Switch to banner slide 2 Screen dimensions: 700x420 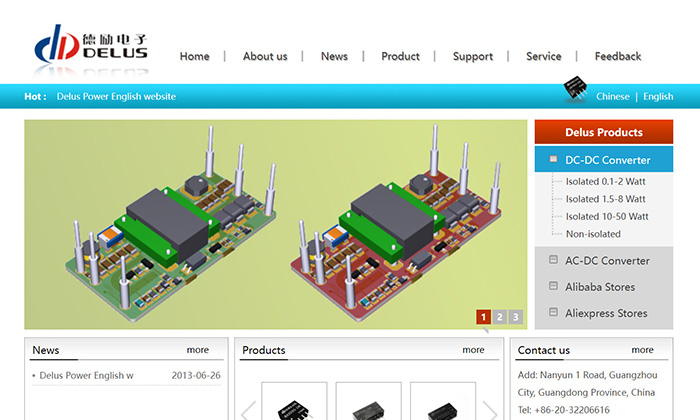[500, 317]
